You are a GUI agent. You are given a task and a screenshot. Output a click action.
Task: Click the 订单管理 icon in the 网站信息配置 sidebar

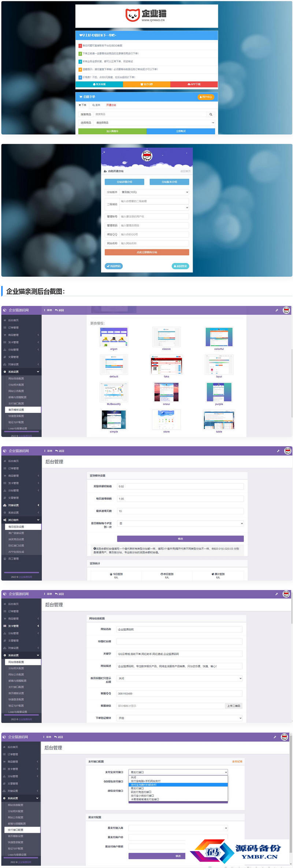point(5,611)
